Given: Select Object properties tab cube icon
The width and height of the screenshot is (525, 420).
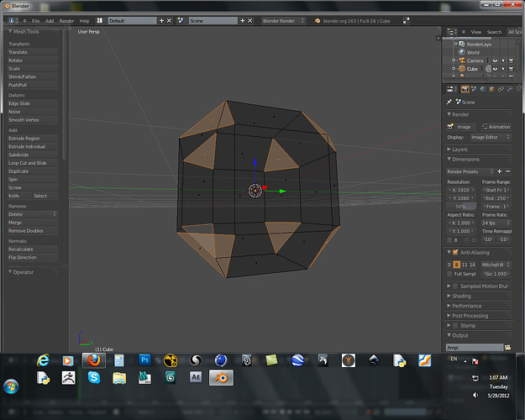Looking at the screenshot, I should pyautogui.click(x=491, y=89).
